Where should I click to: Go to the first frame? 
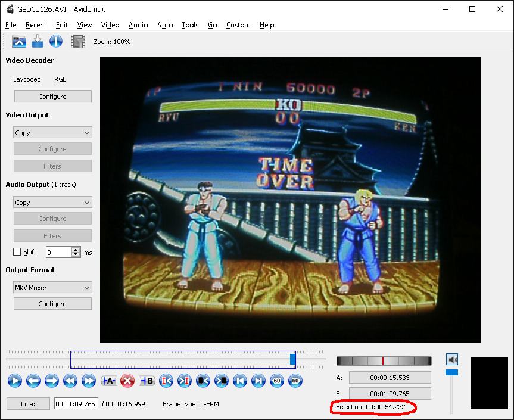tap(240, 381)
